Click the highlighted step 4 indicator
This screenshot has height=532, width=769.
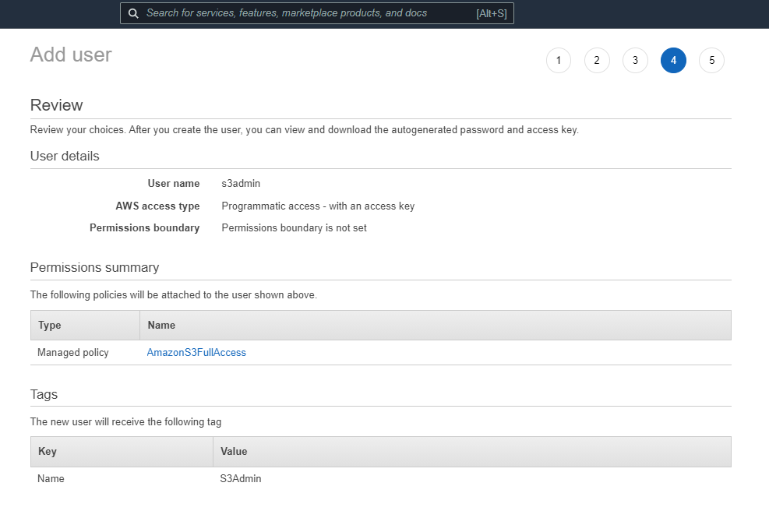click(x=673, y=60)
